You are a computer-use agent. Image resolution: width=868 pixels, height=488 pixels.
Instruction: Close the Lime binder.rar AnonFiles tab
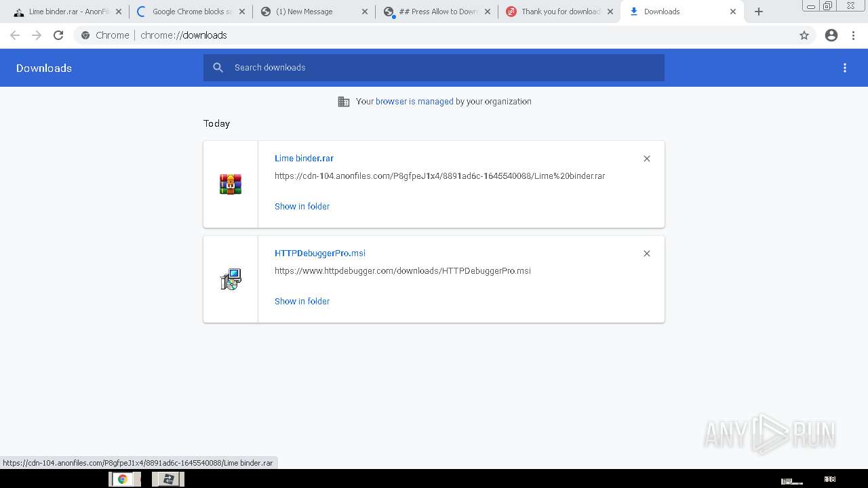(119, 12)
